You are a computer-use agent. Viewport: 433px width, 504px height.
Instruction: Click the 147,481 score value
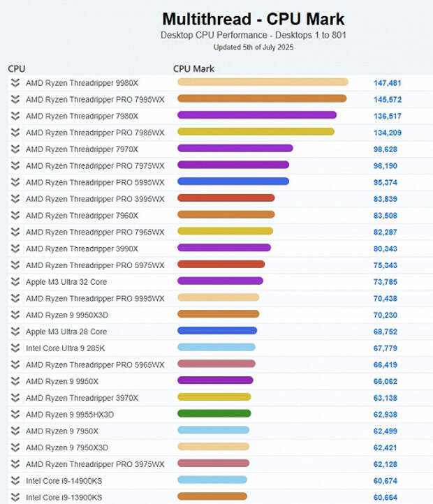[388, 83]
